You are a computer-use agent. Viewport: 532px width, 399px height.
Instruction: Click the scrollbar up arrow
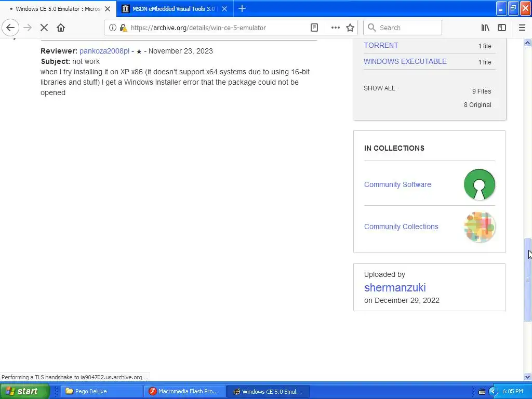(x=527, y=43)
